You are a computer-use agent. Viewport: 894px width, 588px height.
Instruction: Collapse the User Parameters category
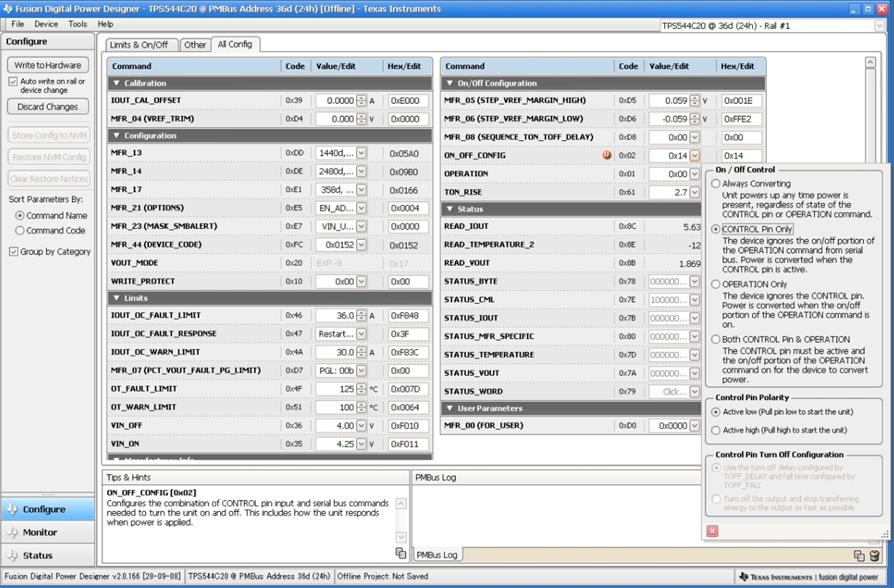pos(450,408)
